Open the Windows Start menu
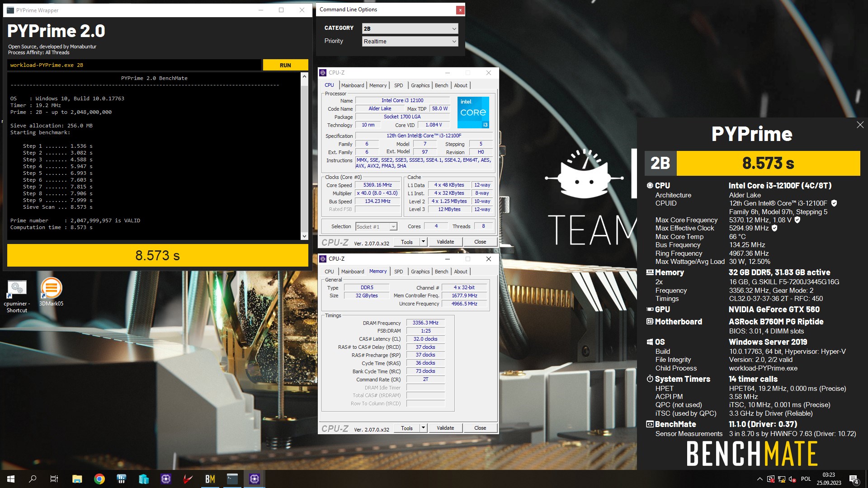 (11, 479)
